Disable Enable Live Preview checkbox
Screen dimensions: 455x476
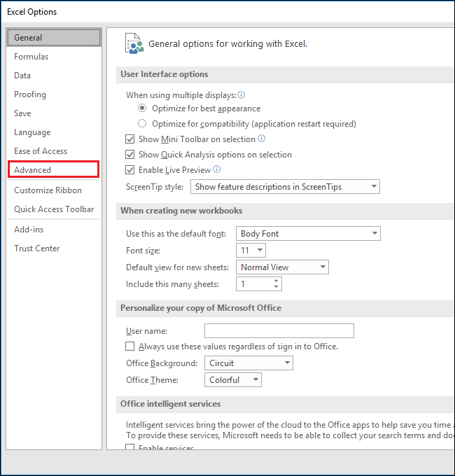(x=130, y=169)
